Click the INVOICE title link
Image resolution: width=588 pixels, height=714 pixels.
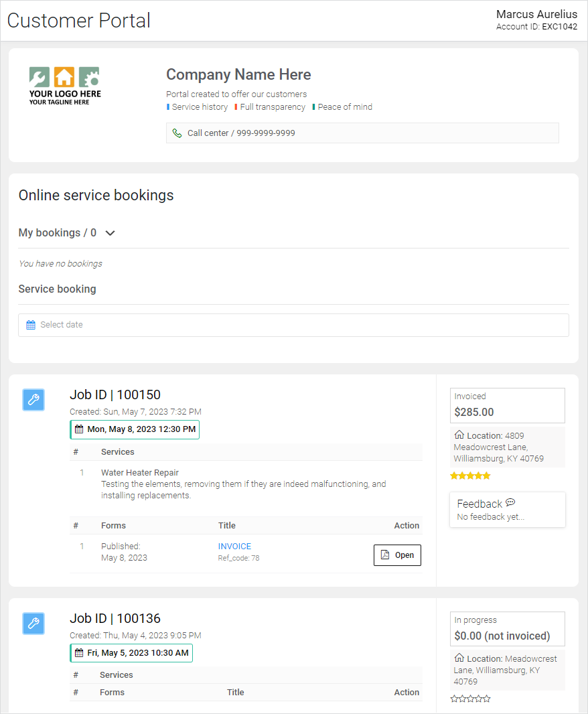coord(234,547)
